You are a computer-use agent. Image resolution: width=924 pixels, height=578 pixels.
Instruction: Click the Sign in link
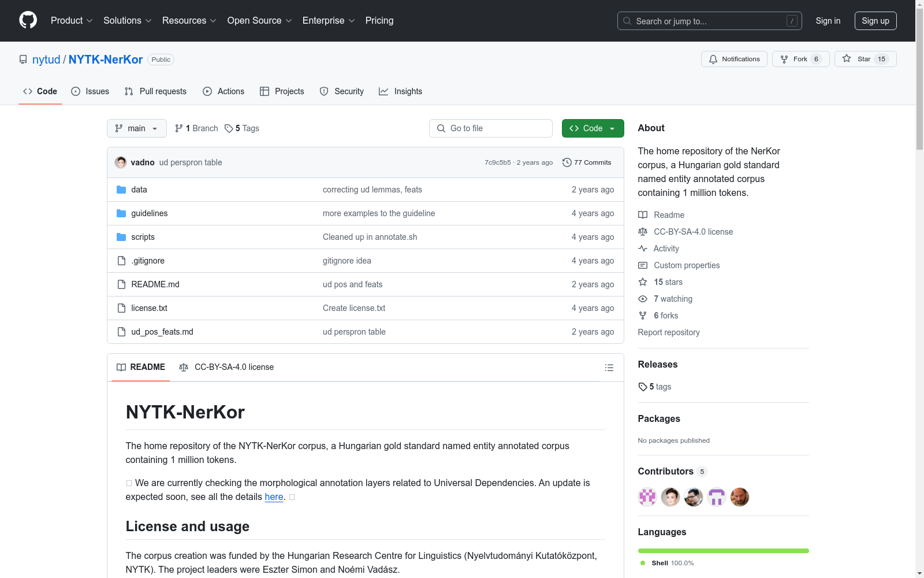click(x=828, y=21)
